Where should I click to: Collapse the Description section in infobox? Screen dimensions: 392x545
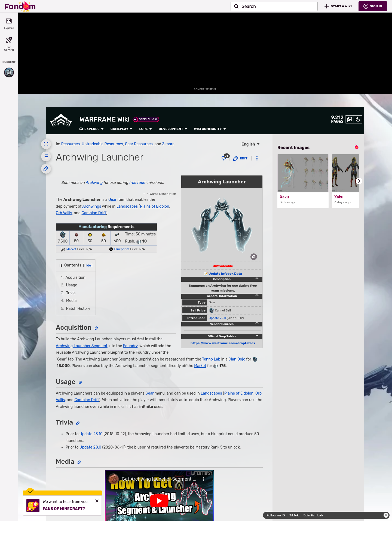(x=257, y=278)
